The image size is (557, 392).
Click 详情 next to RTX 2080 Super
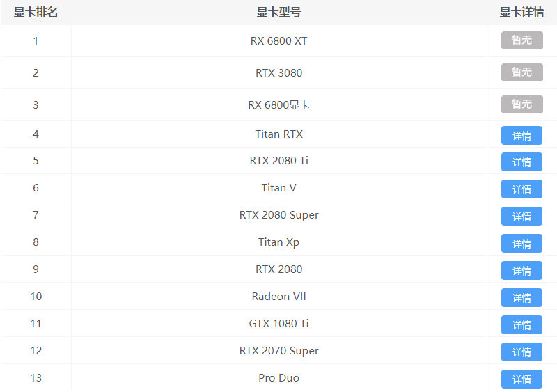tap(521, 217)
